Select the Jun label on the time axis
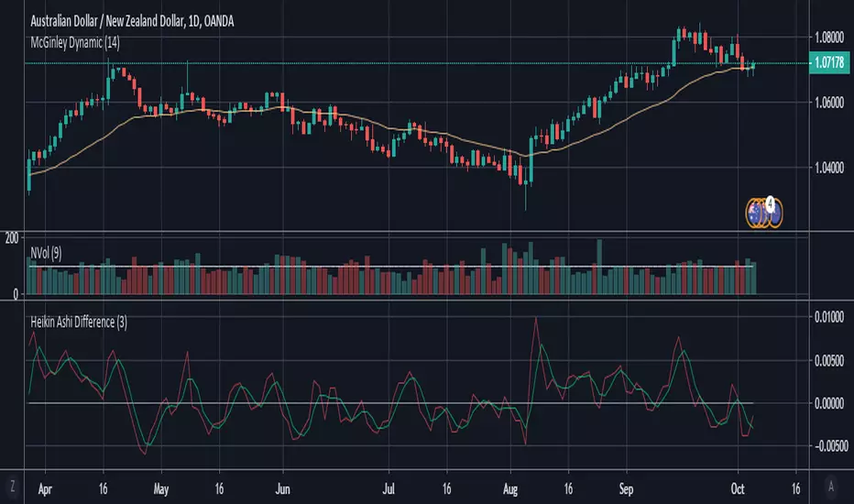The height and width of the screenshot is (504, 854). tap(282, 489)
